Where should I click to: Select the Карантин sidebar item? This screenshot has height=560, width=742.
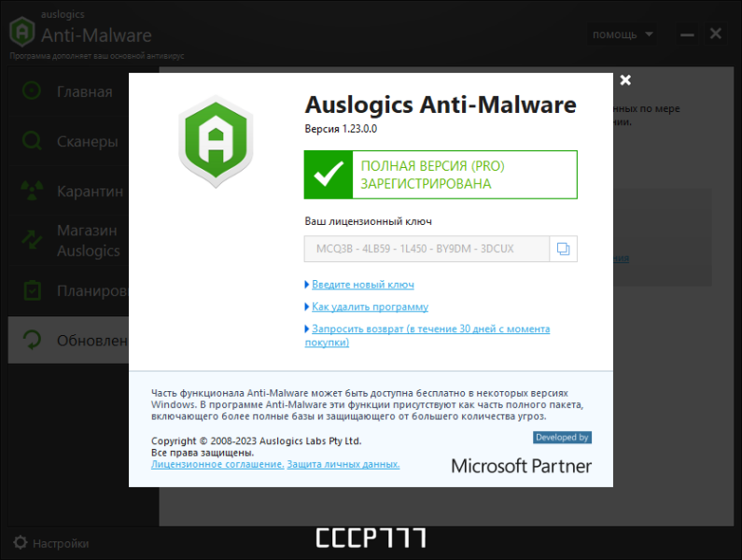click(68, 190)
